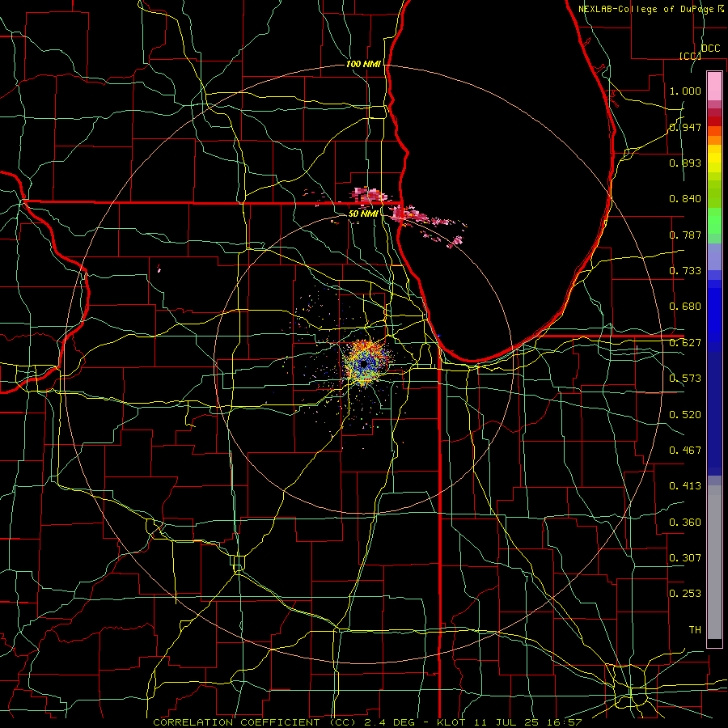Select the 0.573 color scale value
Image resolution: width=728 pixels, height=728 pixels.
[685, 379]
